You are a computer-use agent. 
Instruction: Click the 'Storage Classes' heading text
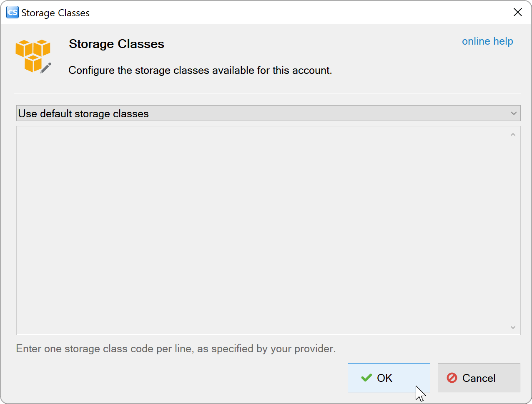pos(117,44)
